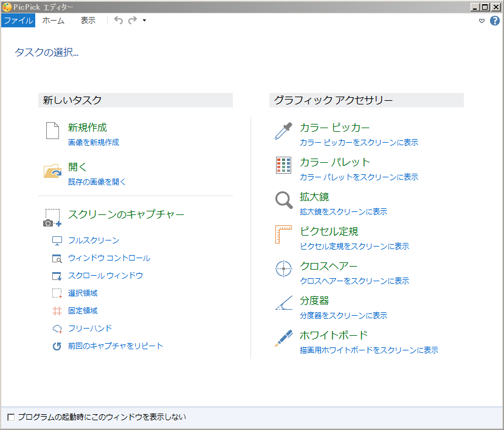
Task: Click the fixed region icon beside 固定領域
Action: (x=57, y=311)
